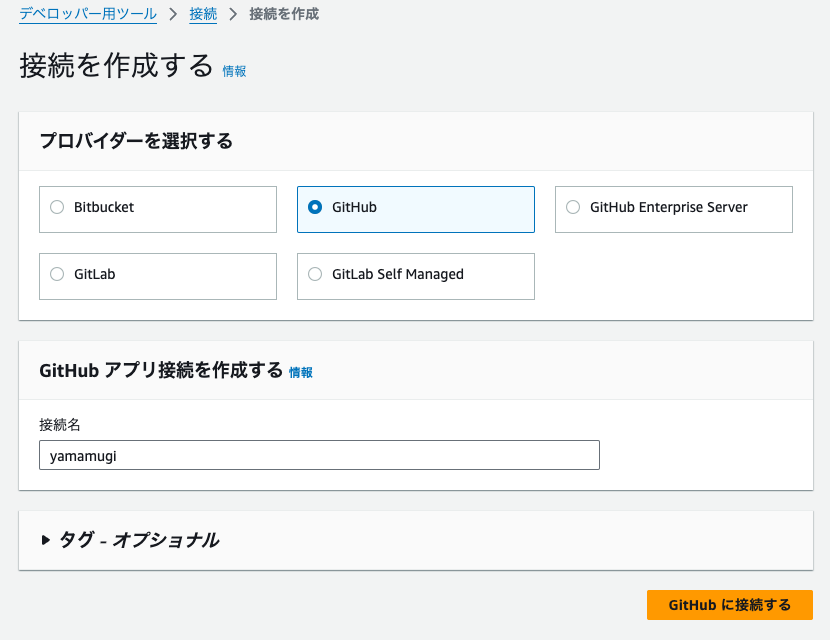Open デベロッパー用ツール breadcrumb link
Screen dimensions: 830x640
(88, 14)
